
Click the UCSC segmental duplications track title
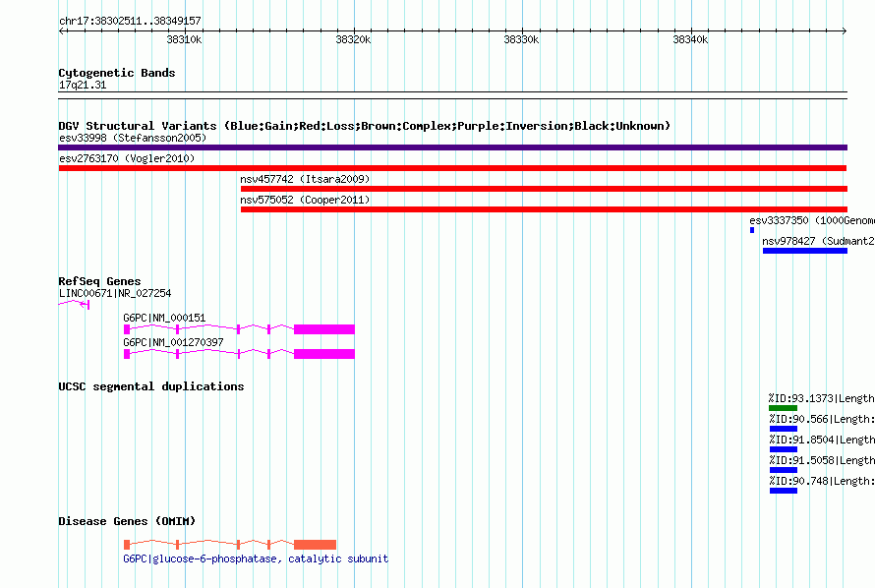click(x=150, y=386)
